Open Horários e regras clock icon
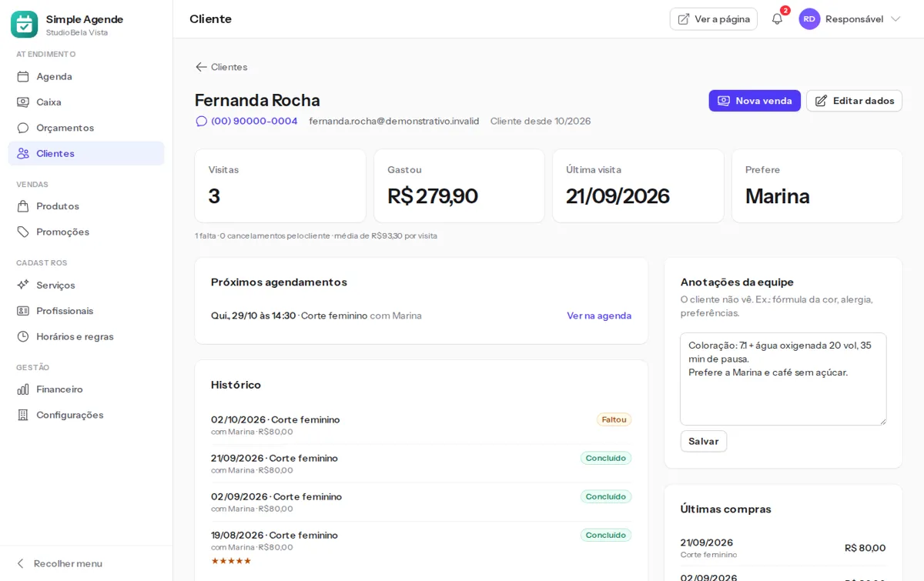Viewport: 924px width, 581px height. click(23, 336)
